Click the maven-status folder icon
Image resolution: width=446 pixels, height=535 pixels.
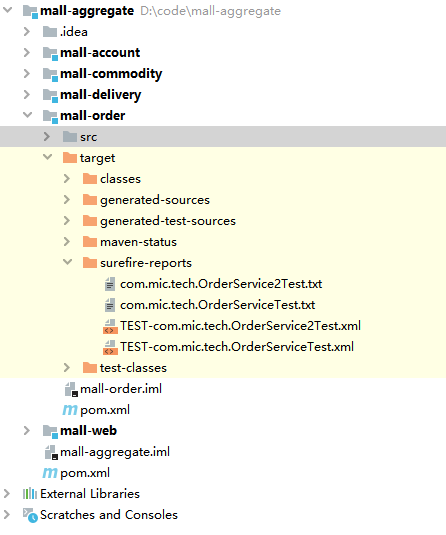[90, 242]
